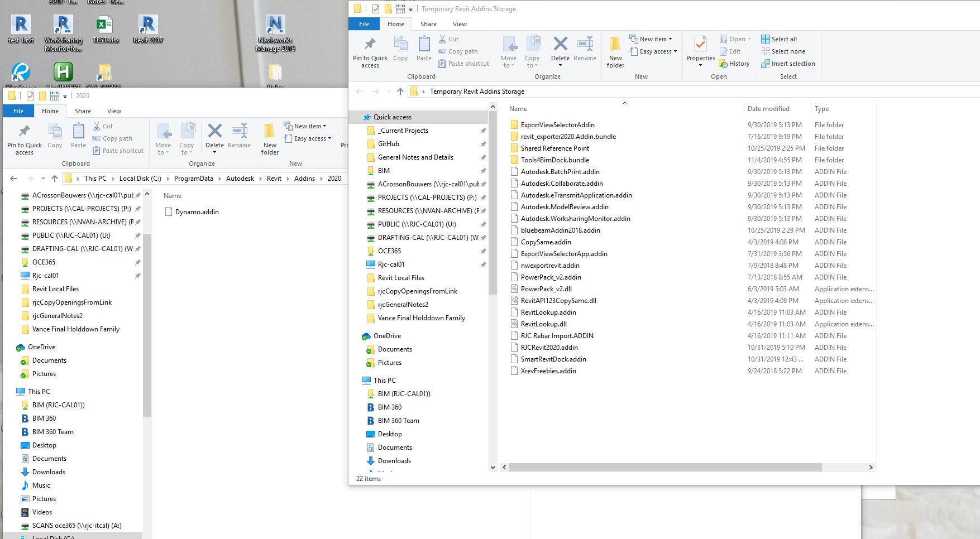
Task: Open recent locations dropdown in 2020 window
Action: point(43,179)
